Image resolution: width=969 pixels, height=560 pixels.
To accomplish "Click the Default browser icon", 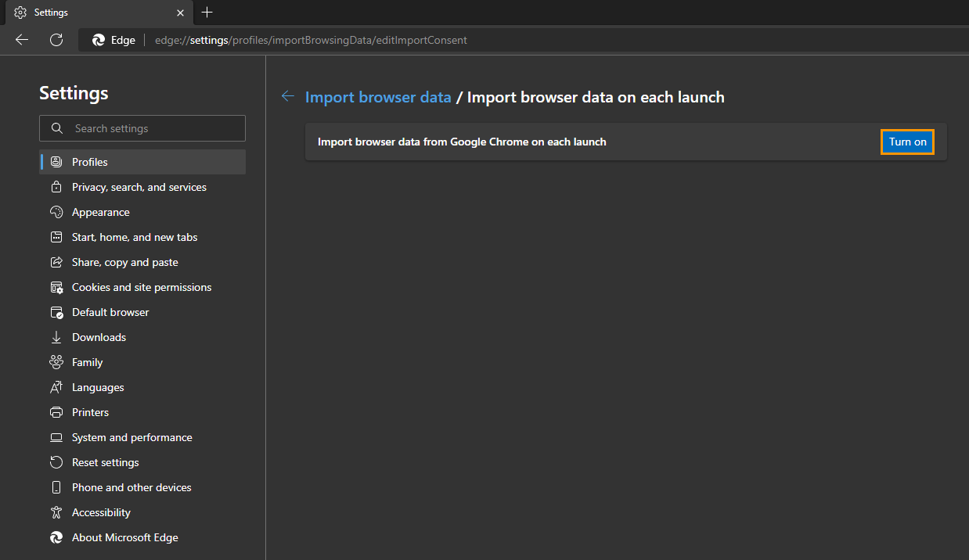I will 56,312.
